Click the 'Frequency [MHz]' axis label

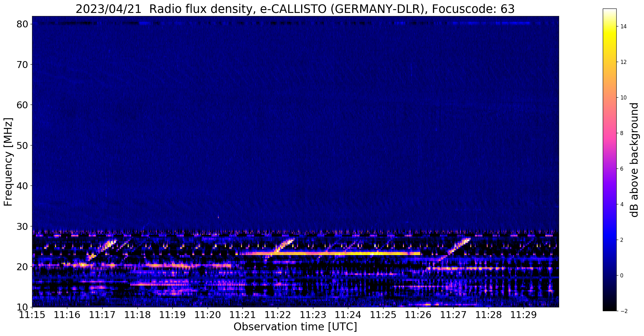[x=8, y=162]
